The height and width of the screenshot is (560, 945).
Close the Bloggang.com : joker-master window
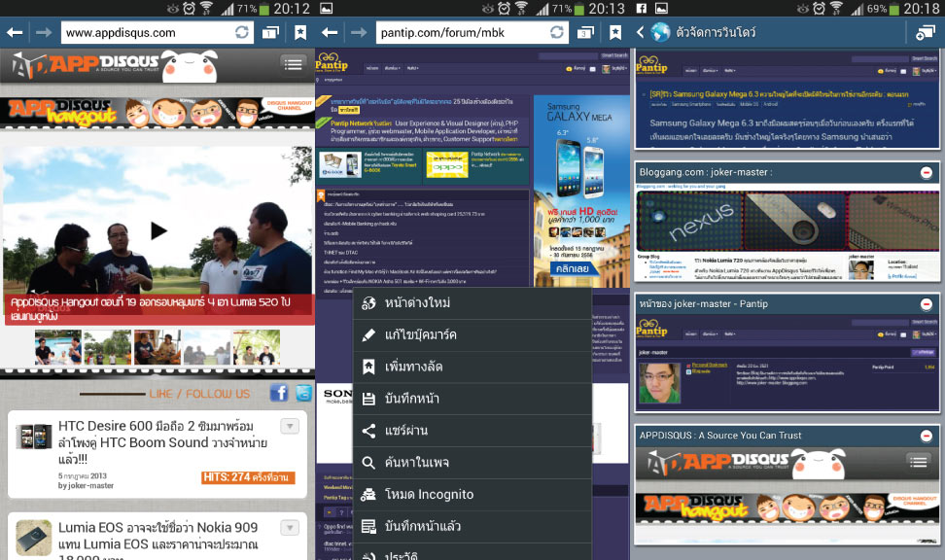[927, 173]
